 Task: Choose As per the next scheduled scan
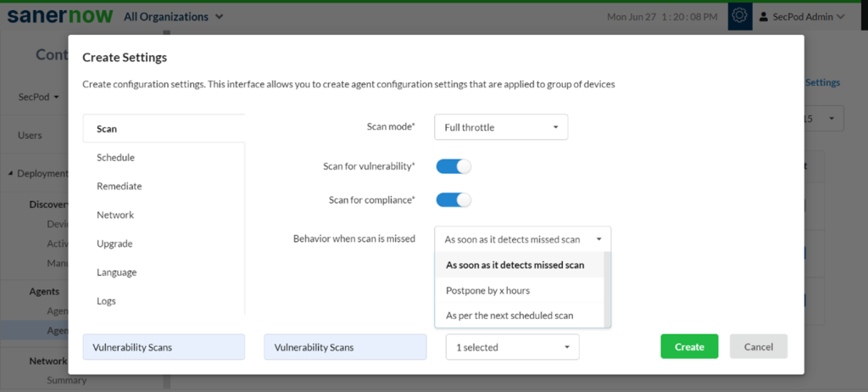coord(509,316)
